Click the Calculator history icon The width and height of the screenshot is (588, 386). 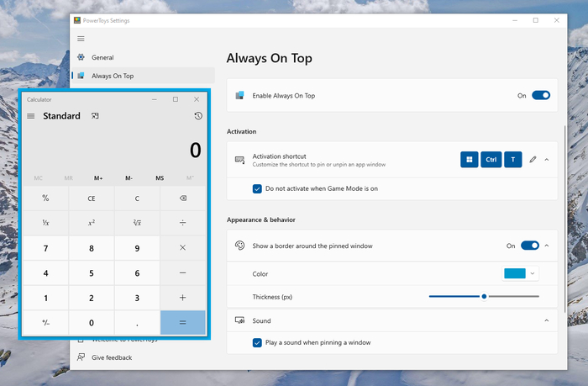[197, 116]
